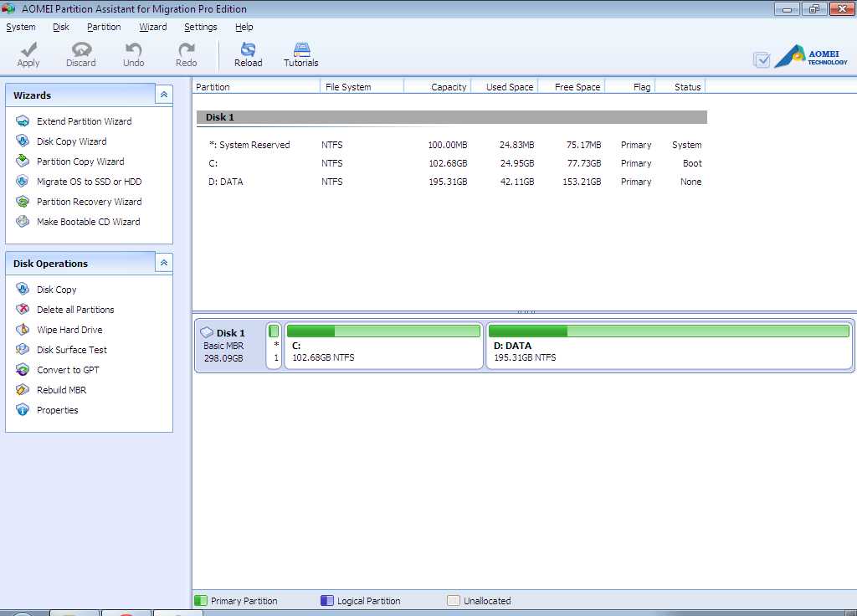The width and height of the screenshot is (857, 616).
Task: Click the Capacity column header
Action: 437,86
